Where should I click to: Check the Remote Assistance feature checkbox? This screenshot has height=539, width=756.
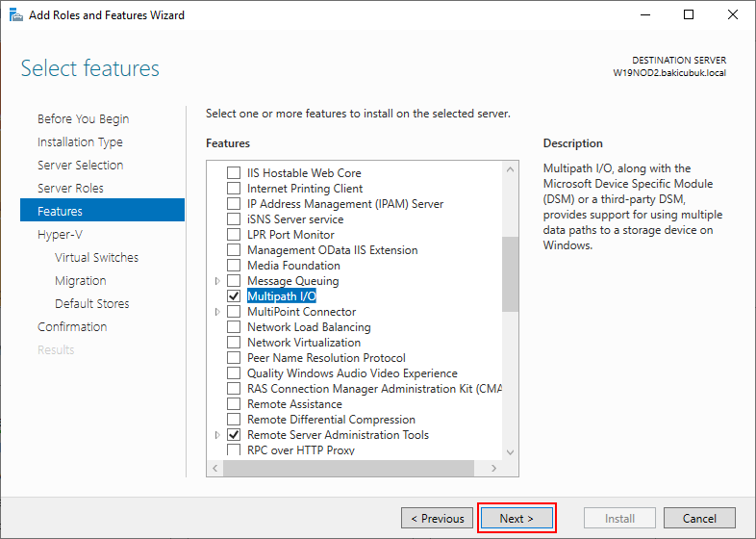click(234, 404)
